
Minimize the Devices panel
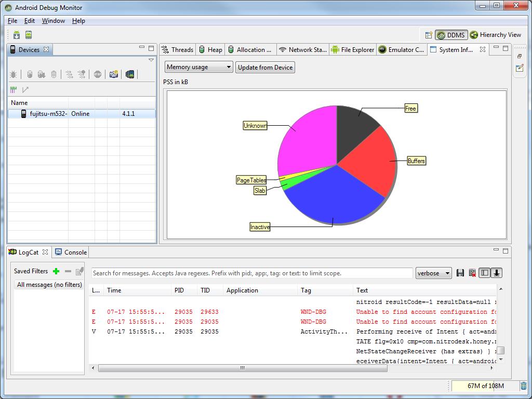click(x=142, y=47)
